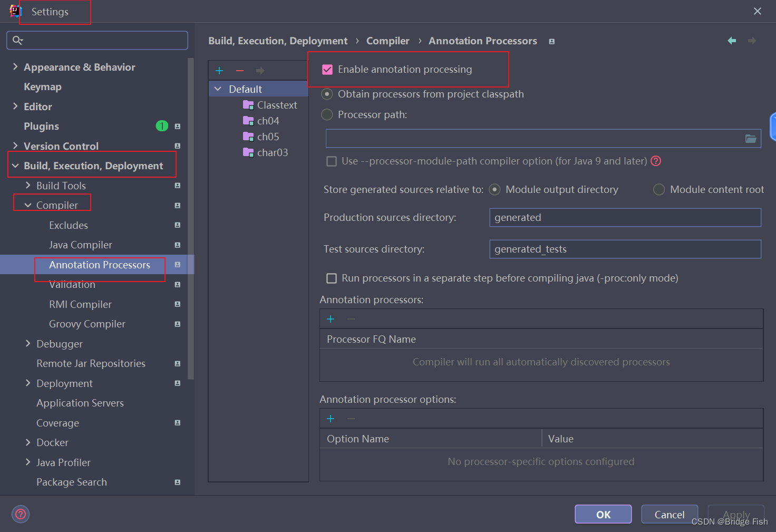Add an annotation processor FQ name with plus icon
Viewport: 776px width, 532px height.
coord(331,318)
